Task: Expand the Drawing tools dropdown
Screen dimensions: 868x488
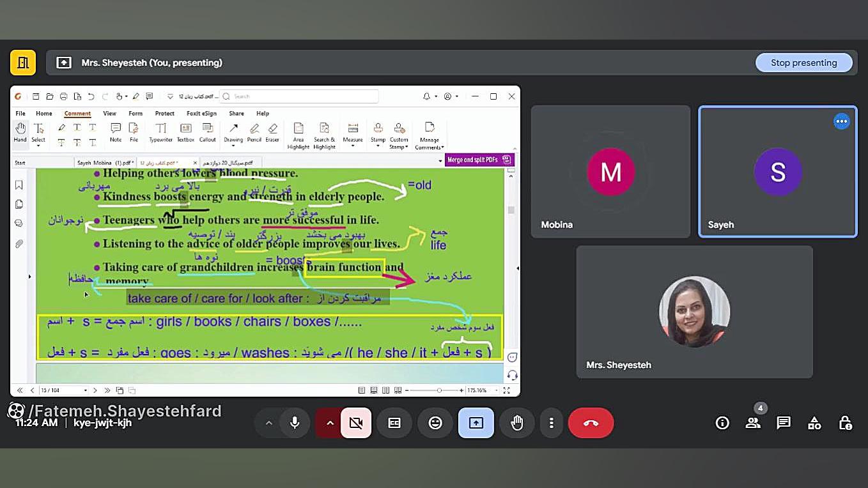Action: point(233,146)
